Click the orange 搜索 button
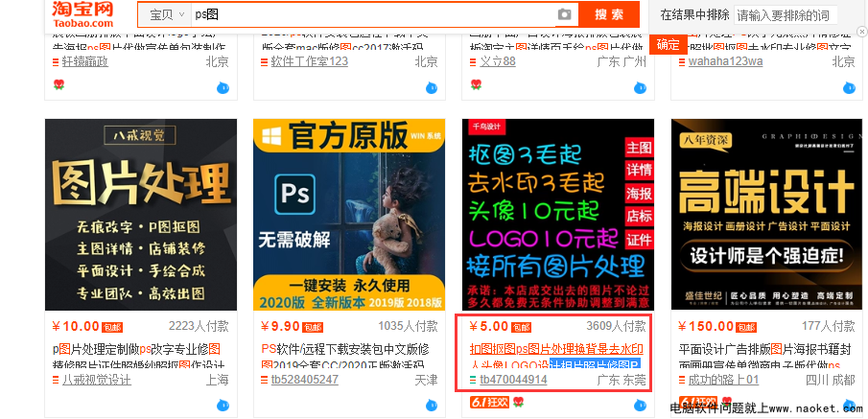Image resolution: width=868 pixels, height=419 pixels. (609, 15)
